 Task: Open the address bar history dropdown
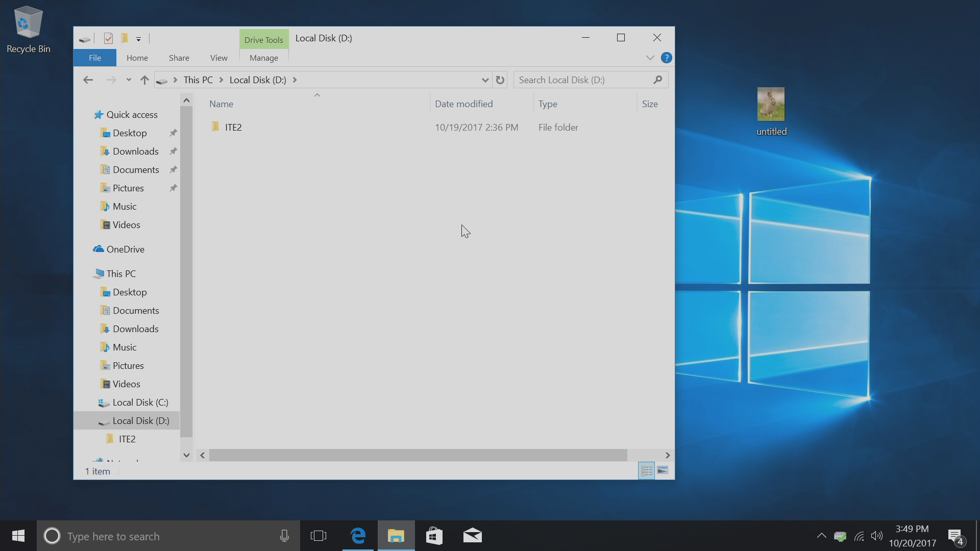coord(484,80)
